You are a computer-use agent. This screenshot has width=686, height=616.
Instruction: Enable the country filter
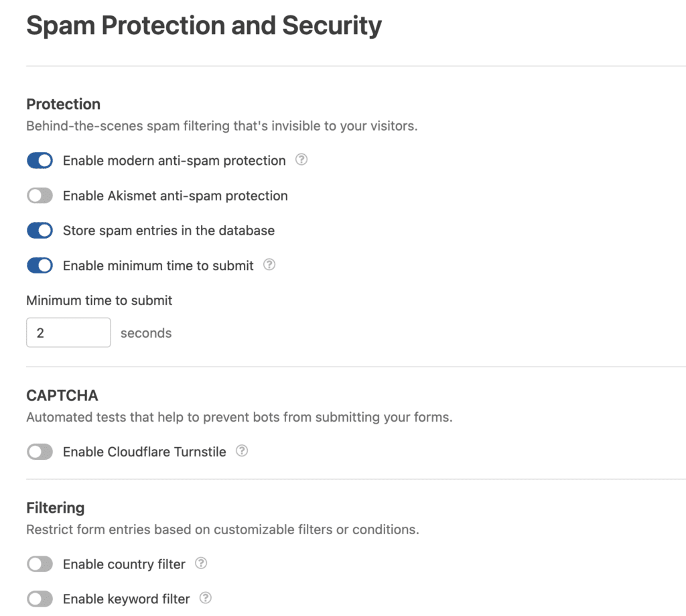(x=40, y=564)
